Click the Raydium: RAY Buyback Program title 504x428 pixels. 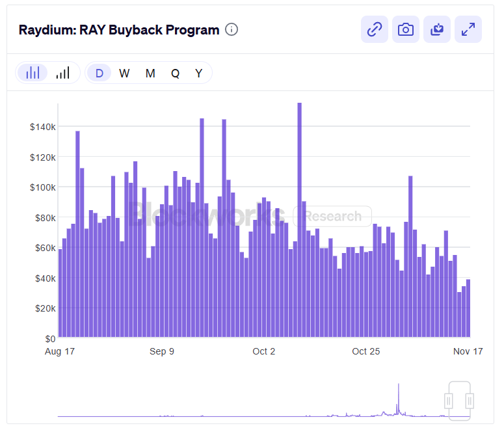[x=119, y=30]
